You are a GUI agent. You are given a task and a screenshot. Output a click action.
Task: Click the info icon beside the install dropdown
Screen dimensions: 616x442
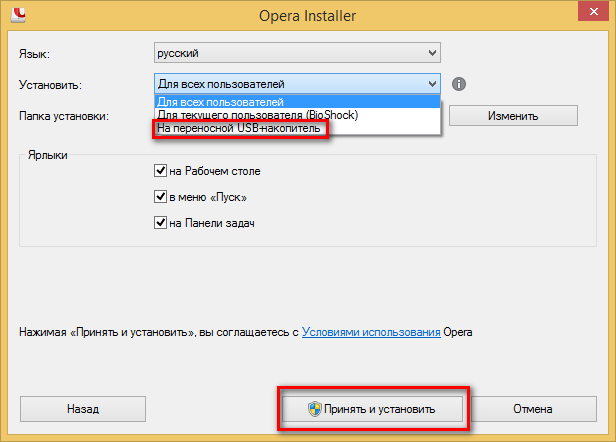coord(460,85)
